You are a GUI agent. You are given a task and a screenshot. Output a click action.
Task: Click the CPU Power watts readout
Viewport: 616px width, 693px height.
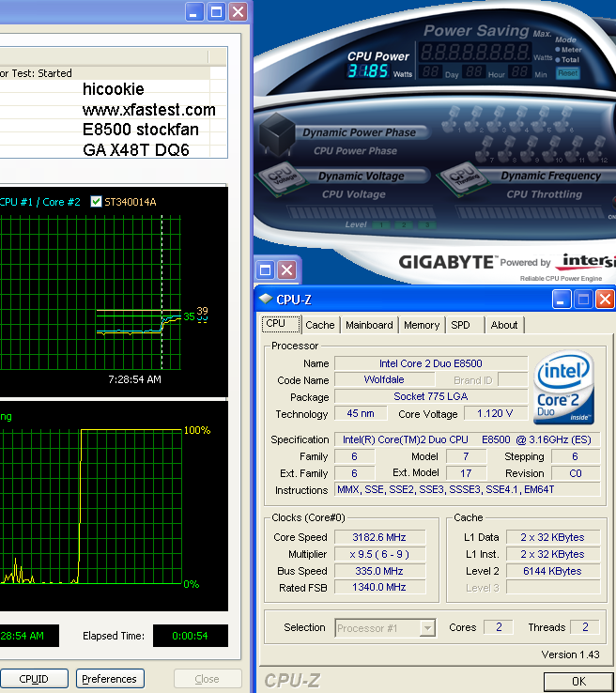click(368, 71)
